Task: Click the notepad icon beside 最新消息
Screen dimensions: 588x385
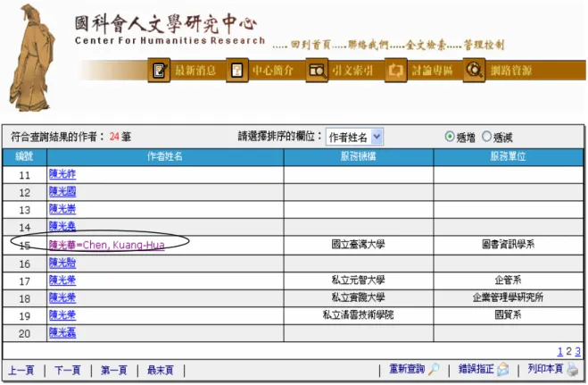Action: tap(159, 71)
